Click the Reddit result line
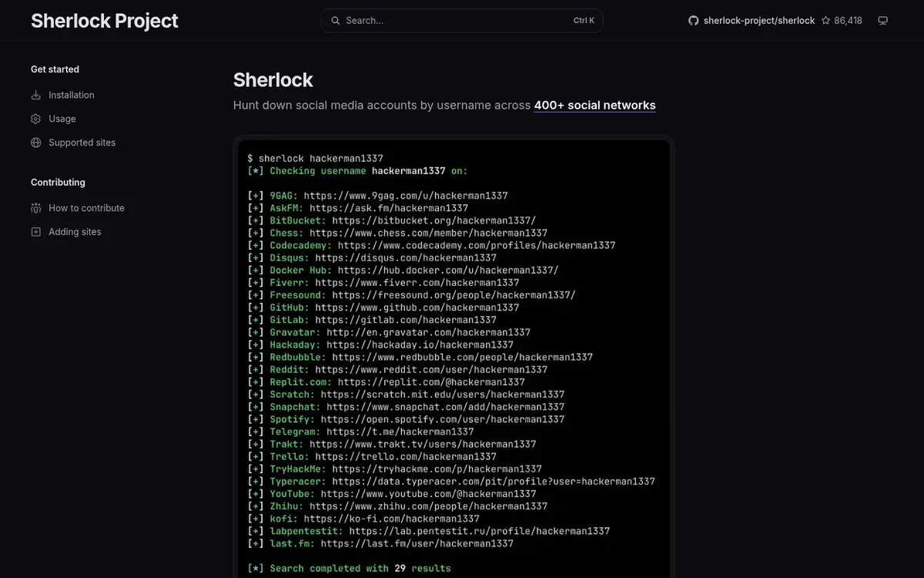Image resolution: width=924 pixels, height=578 pixels. 397,369
